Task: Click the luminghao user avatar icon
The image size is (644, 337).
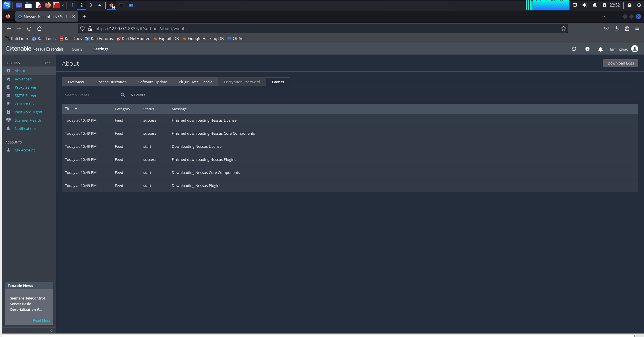Action: coord(634,49)
